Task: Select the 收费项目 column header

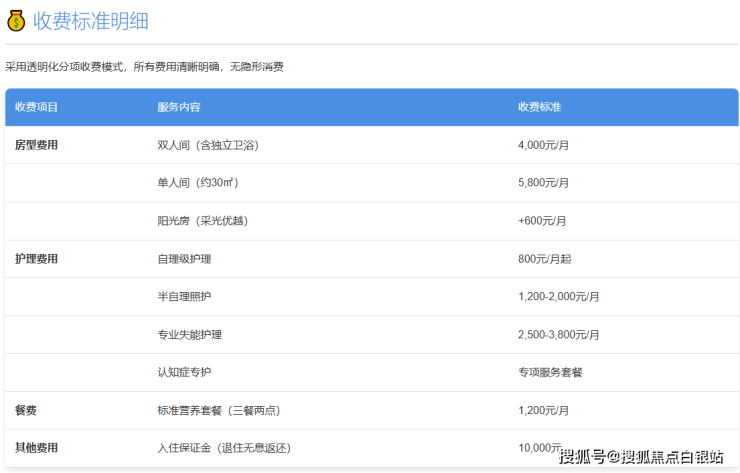Action: click(36, 107)
